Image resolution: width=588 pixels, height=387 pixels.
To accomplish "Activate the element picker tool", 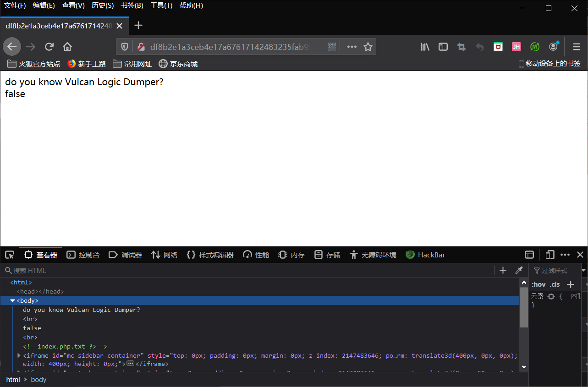I will click(x=9, y=255).
